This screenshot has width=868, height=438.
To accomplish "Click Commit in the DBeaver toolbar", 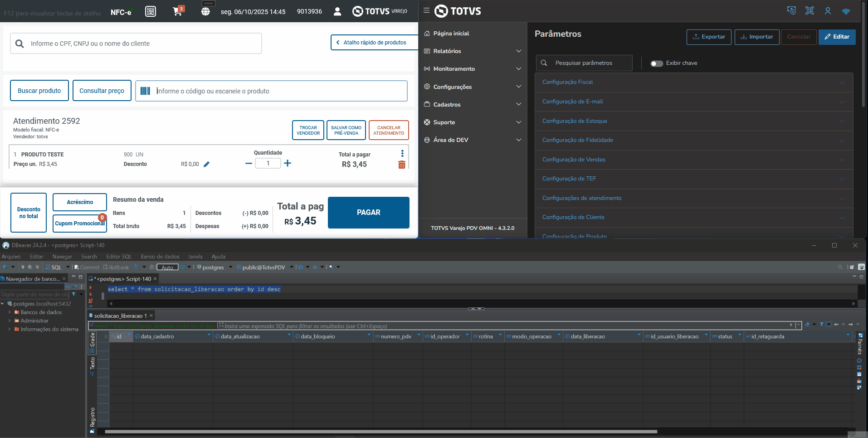I will [x=87, y=267].
